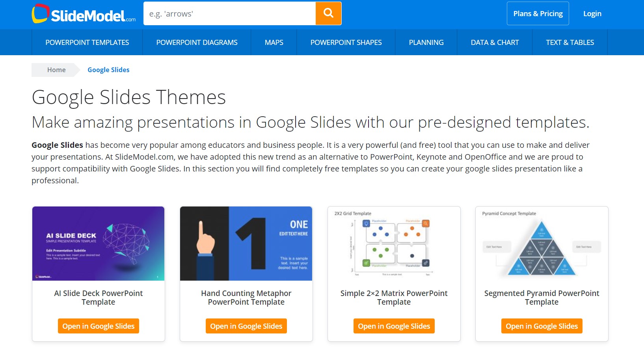Open the Pyramid Concept Template thumbnail
644x350 pixels.
542,244
